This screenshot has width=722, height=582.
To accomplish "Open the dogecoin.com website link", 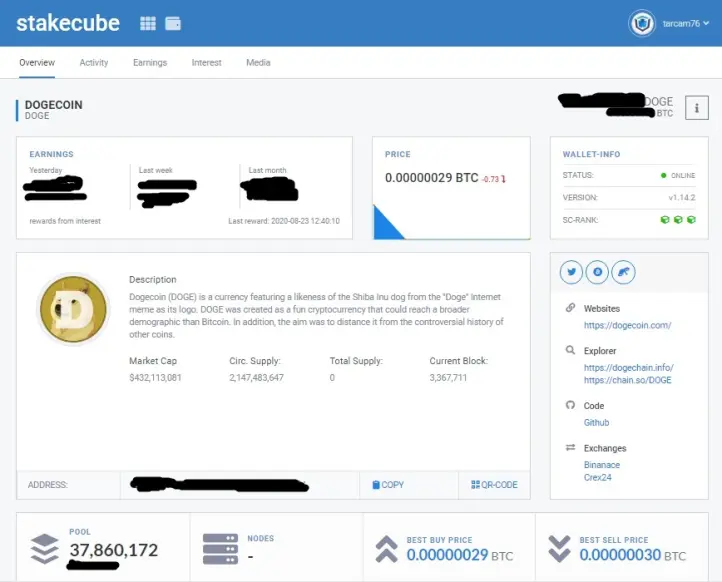I will [628, 326].
